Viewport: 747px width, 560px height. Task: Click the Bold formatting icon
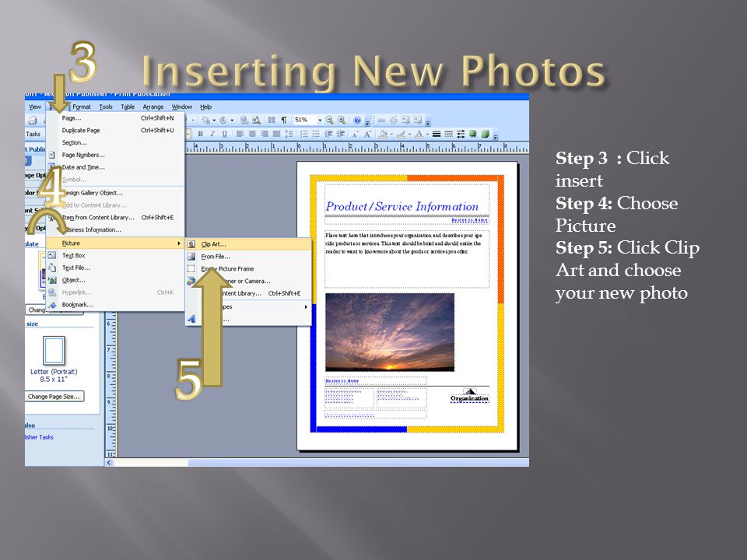click(201, 134)
